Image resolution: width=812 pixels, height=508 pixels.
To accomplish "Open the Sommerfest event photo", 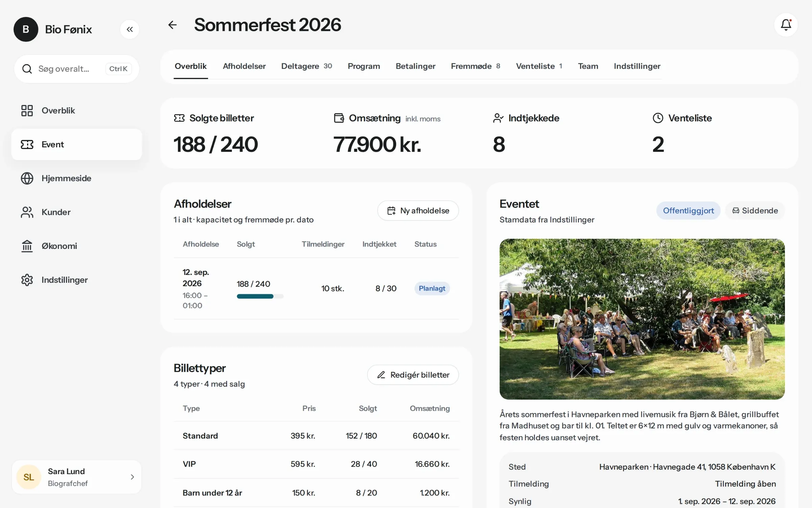I will click(642, 319).
